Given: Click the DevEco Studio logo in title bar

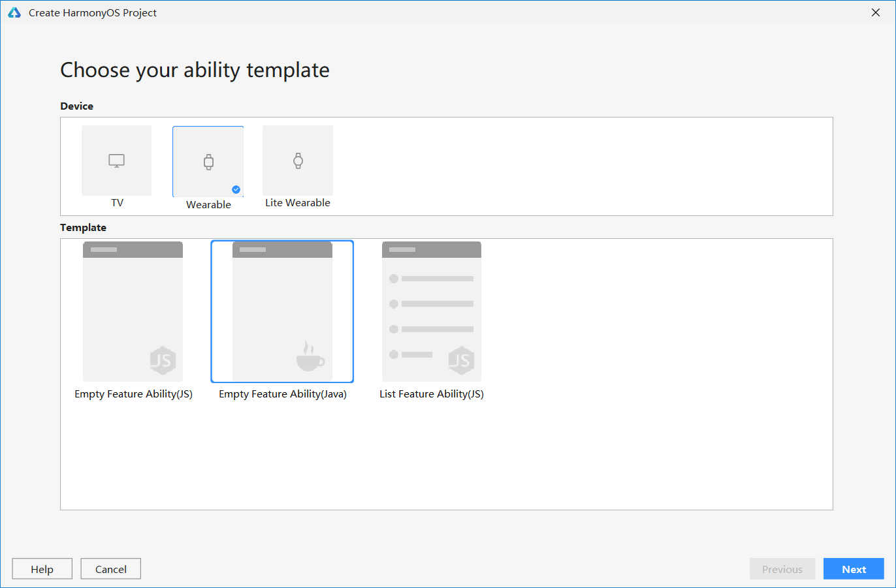Looking at the screenshot, I should pyautogui.click(x=14, y=12).
